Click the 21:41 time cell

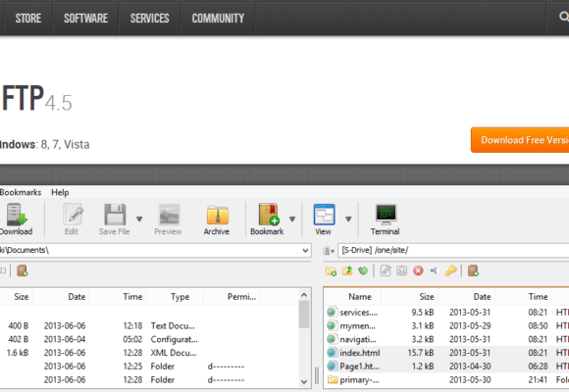[x=538, y=379]
